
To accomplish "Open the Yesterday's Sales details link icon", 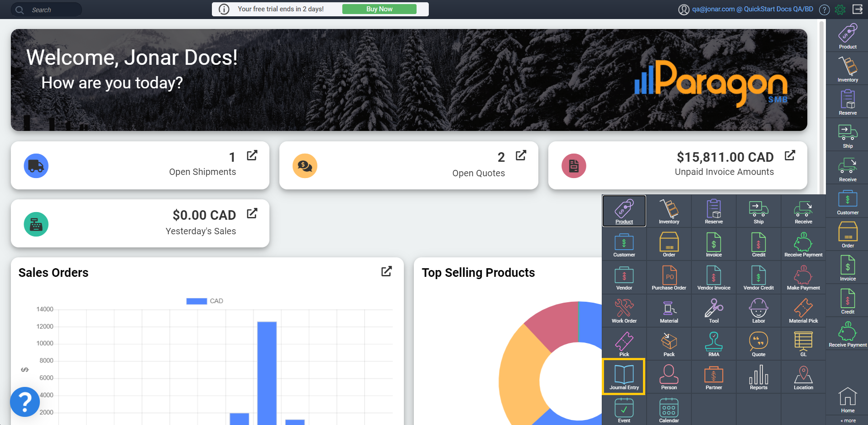I will [x=252, y=213].
